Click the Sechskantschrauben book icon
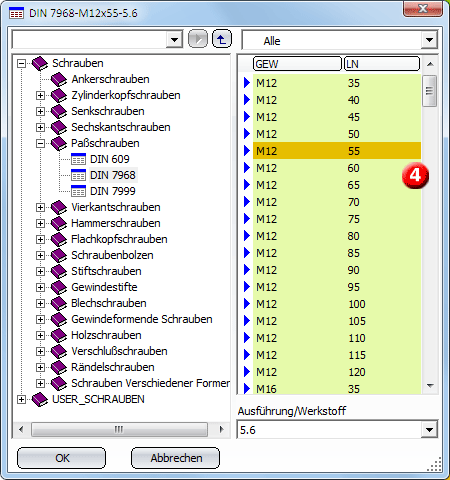450x480 pixels. [59, 127]
